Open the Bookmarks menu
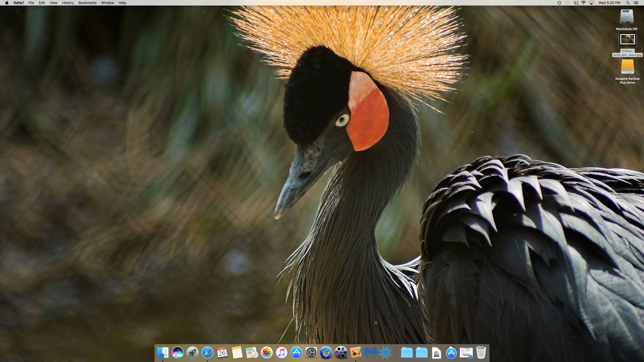This screenshot has height=362, width=644. point(87,3)
